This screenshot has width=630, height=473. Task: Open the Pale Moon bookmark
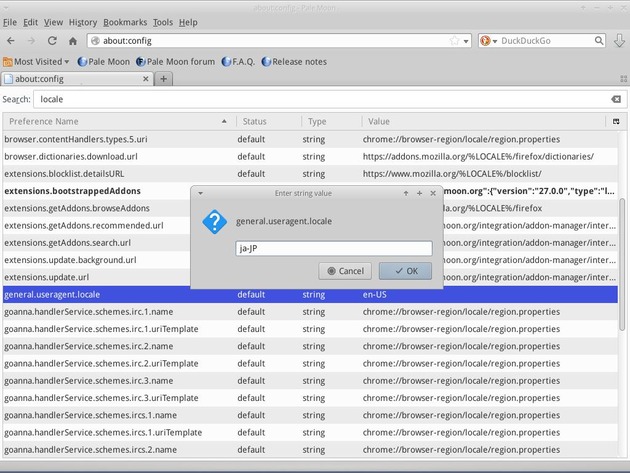[x=104, y=61]
